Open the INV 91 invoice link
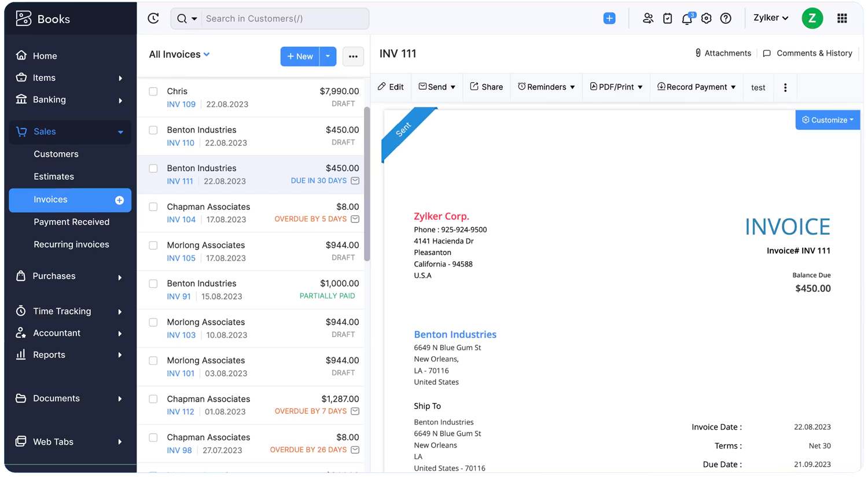 [178, 297]
